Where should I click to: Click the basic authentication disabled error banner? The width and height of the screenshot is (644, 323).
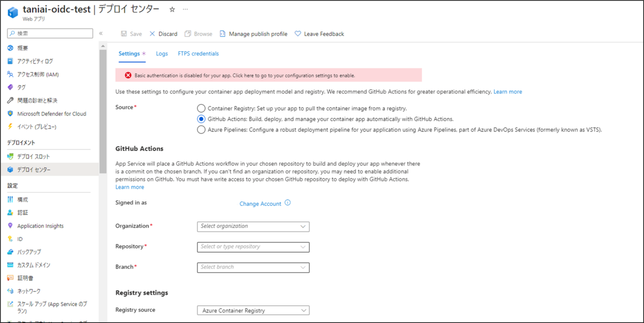(269, 75)
